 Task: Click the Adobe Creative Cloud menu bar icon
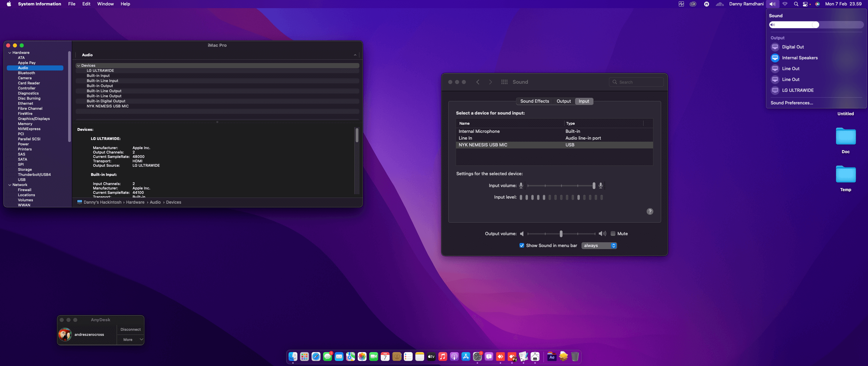tap(693, 4)
